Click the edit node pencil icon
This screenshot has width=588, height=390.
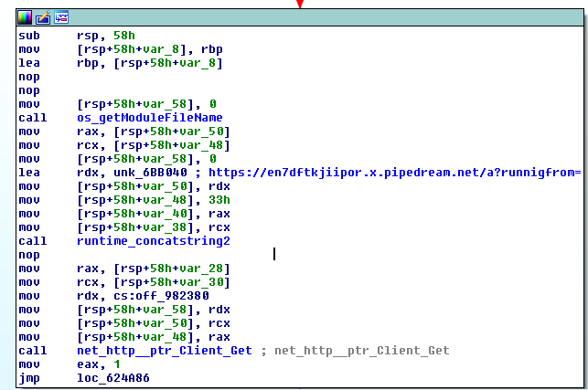pyautogui.click(x=43, y=17)
